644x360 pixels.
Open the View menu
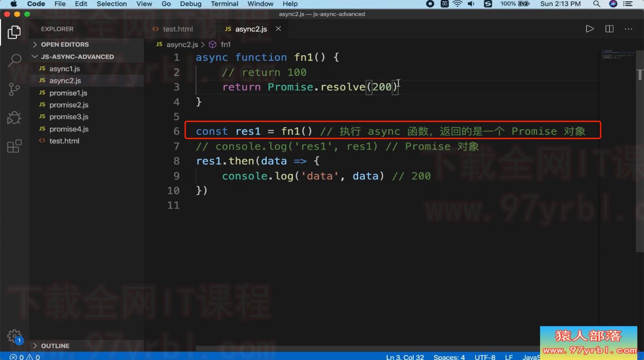click(144, 4)
